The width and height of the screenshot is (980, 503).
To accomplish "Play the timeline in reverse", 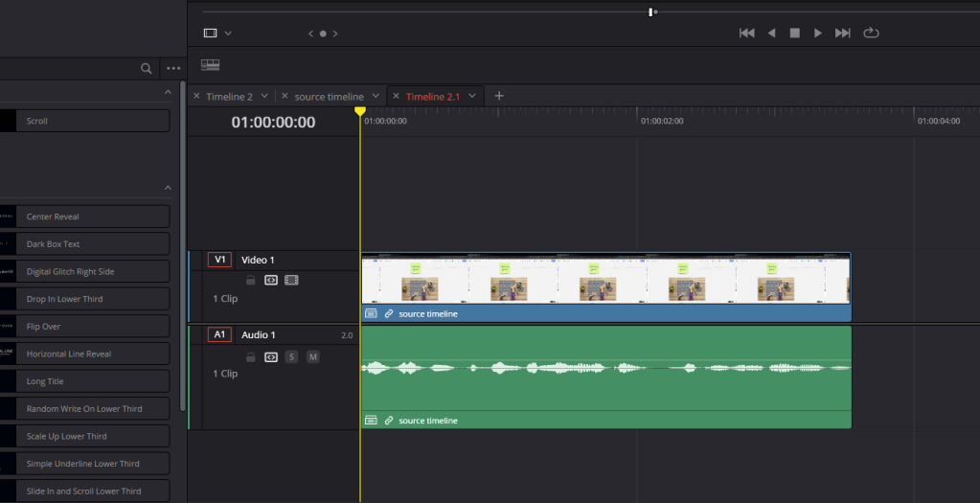I will click(771, 34).
